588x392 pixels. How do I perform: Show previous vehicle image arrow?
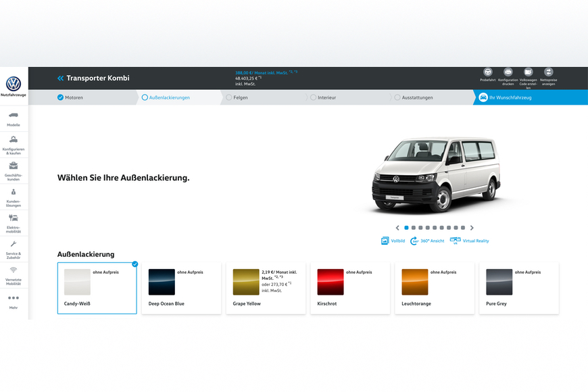coord(397,228)
